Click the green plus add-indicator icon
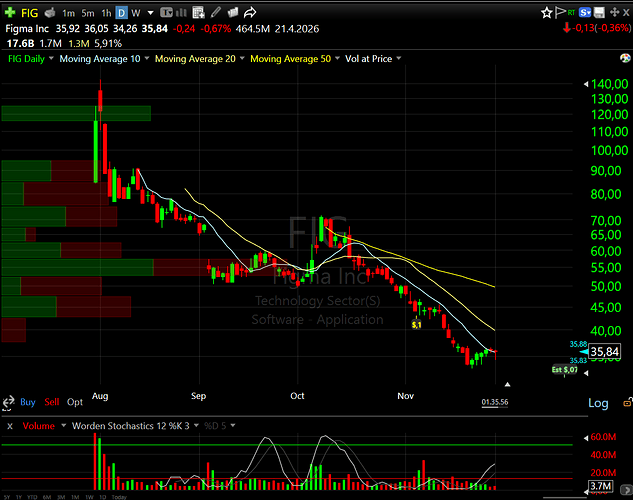This screenshot has width=633, height=500. coord(10,13)
